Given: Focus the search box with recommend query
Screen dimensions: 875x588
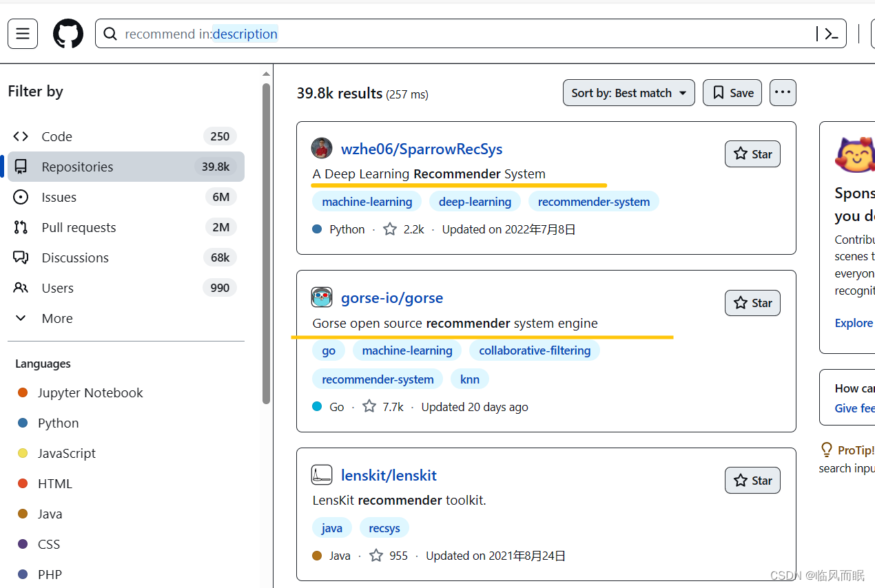Looking at the screenshot, I should [x=471, y=34].
